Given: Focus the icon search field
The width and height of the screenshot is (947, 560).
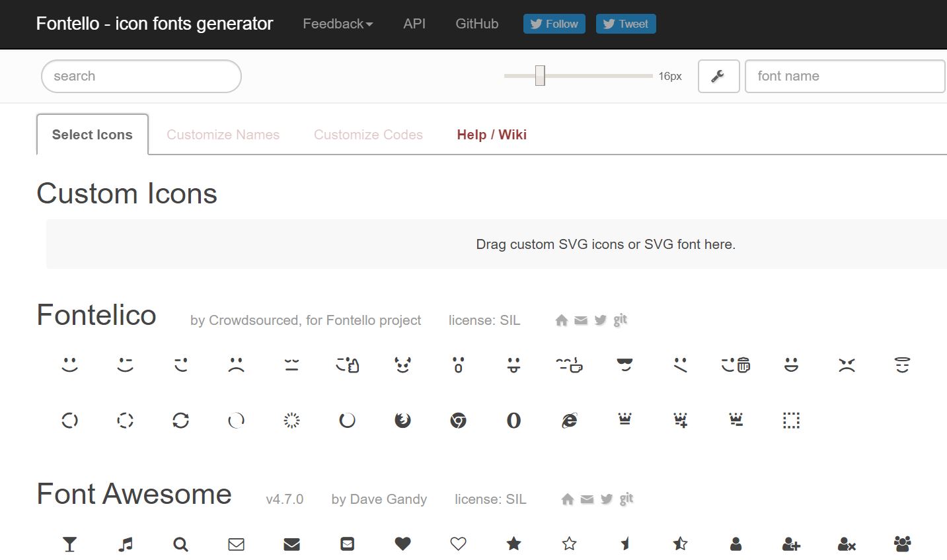Looking at the screenshot, I should coord(141,76).
